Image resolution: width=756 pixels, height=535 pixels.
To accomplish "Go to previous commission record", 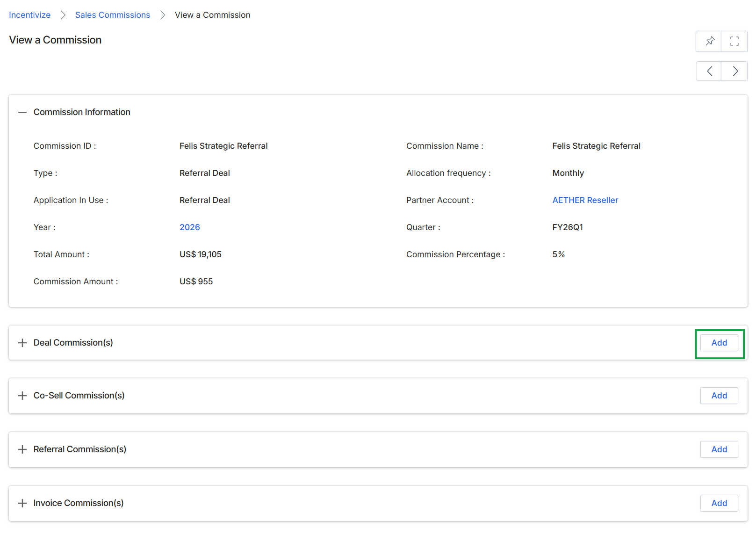I will pyautogui.click(x=709, y=71).
